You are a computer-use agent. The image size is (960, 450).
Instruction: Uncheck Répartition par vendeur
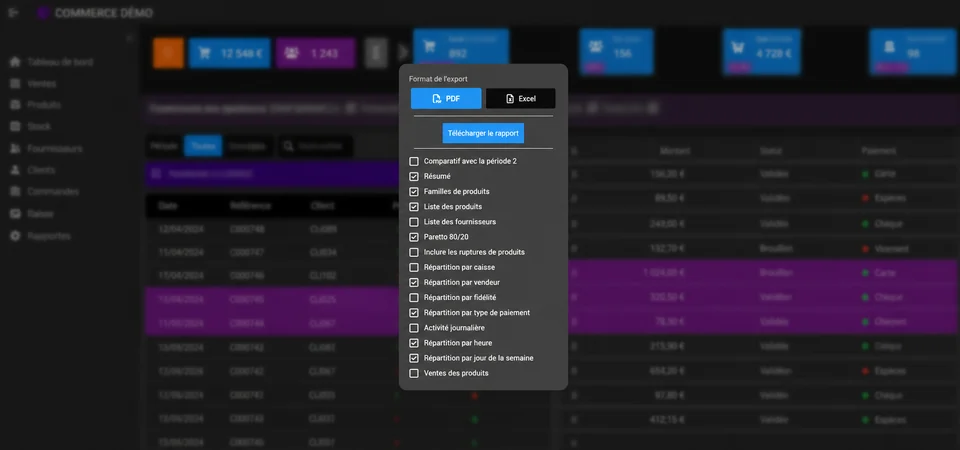[414, 282]
